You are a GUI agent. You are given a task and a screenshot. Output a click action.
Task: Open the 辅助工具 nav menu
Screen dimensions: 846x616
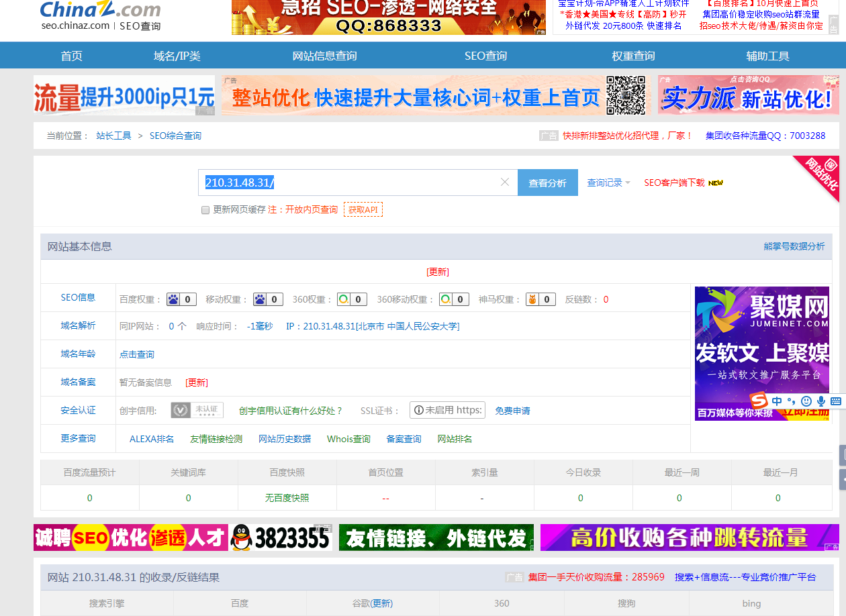[768, 56]
